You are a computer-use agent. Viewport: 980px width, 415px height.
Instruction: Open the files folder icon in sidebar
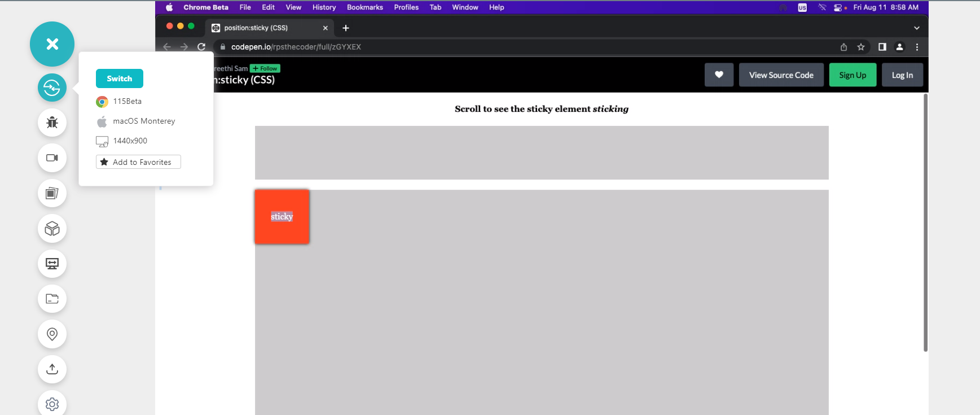pyautogui.click(x=52, y=299)
